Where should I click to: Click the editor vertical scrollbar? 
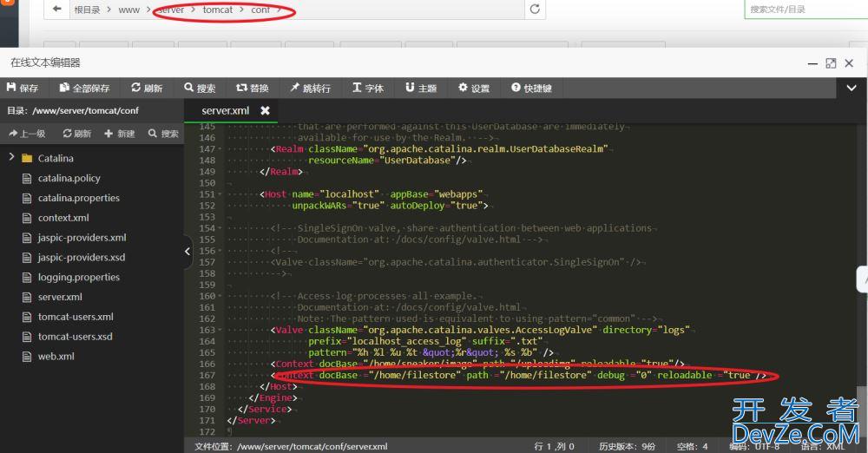863,410
